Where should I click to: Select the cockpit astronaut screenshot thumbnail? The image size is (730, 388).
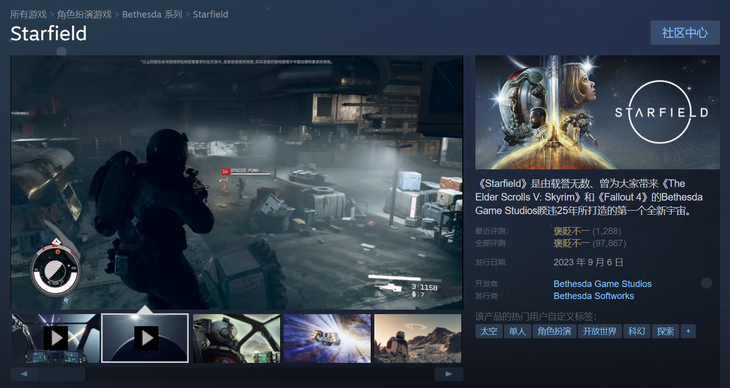point(237,338)
